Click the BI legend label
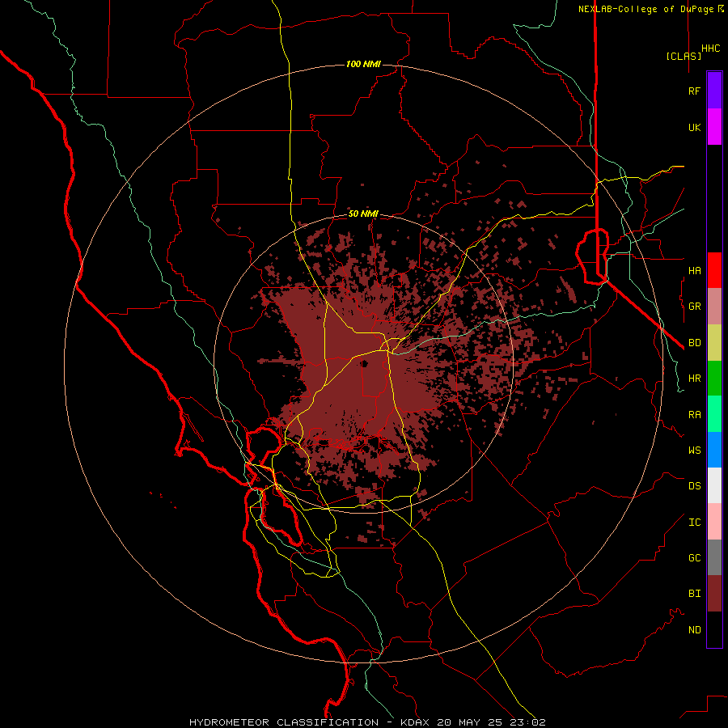This screenshot has width=728, height=728. click(694, 594)
